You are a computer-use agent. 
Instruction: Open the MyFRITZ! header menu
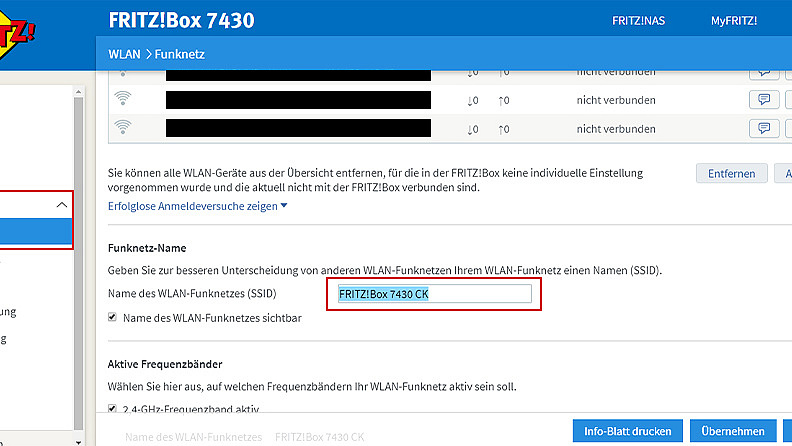733,20
